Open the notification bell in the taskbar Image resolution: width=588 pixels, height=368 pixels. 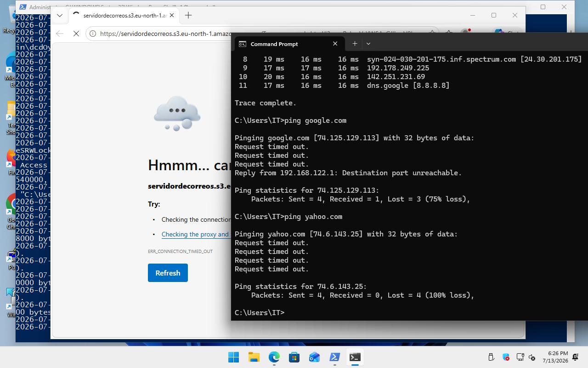pos(576,357)
